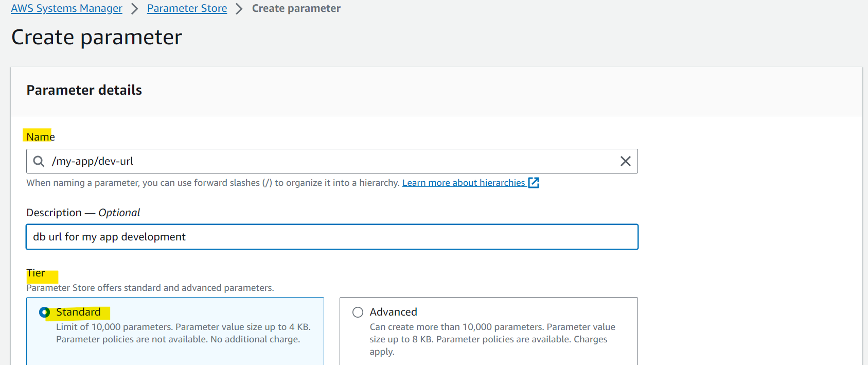Click the Description — Optional label
Image resolution: width=868 pixels, height=365 pixels.
point(83,213)
